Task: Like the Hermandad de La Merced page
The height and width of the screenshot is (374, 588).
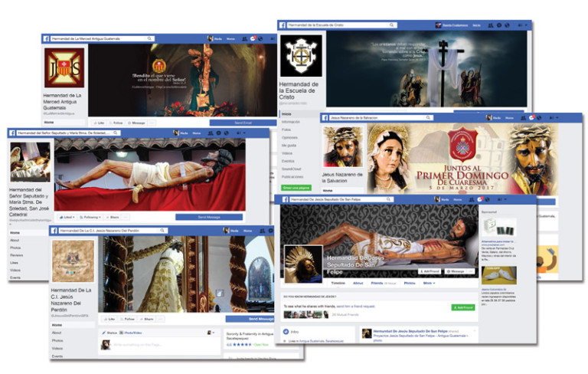Action: coord(99,123)
